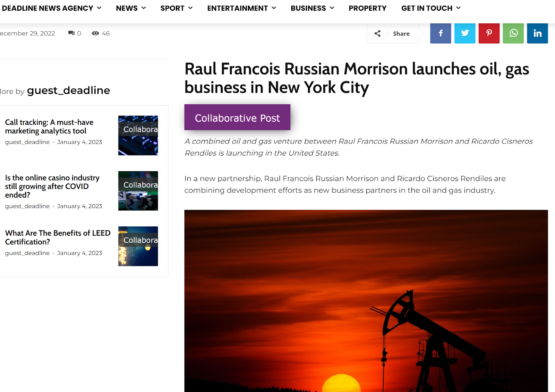The height and width of the screenshot is (392, 555).
Task: Expand the Deadline News Agency chevron
Action: 99,8
